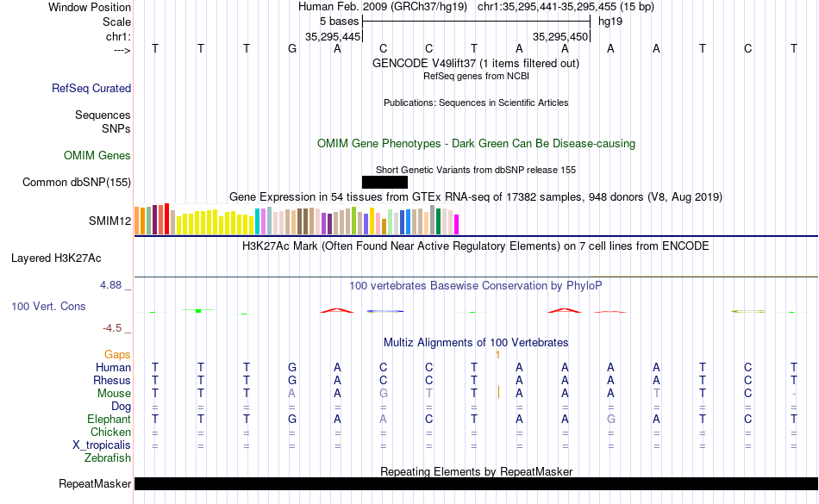Click the 4.88 PhyloP upper scale value

[x=110, y=285]
